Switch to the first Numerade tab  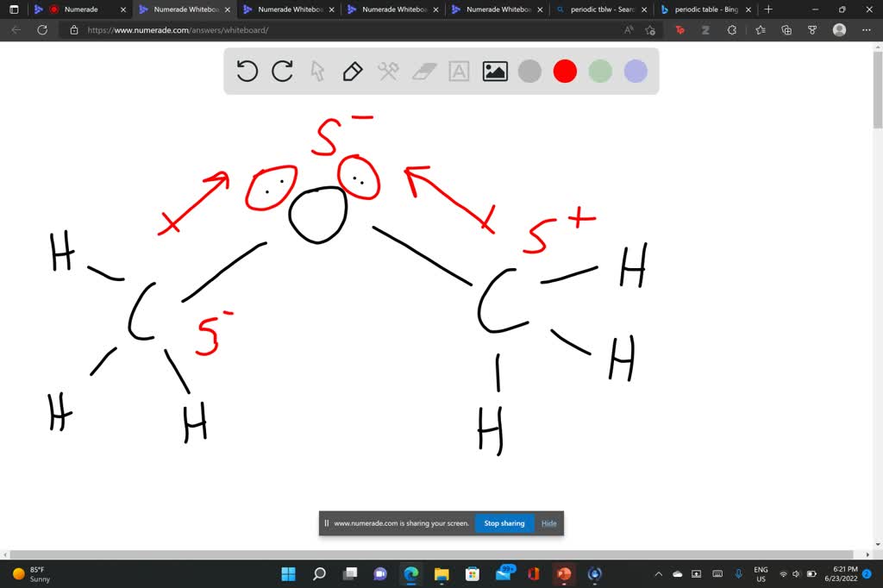[x=82, y=9]
